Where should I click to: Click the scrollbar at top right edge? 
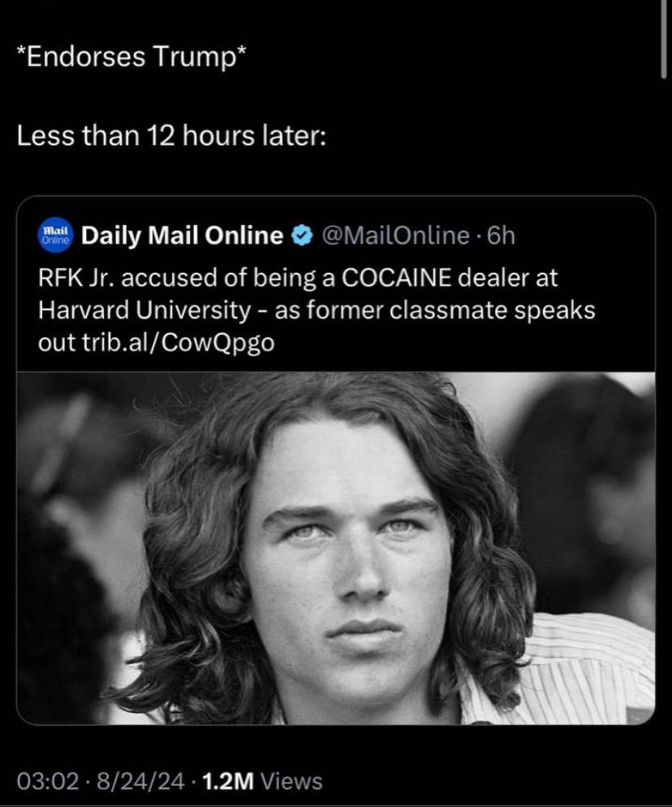pos(665,41)
